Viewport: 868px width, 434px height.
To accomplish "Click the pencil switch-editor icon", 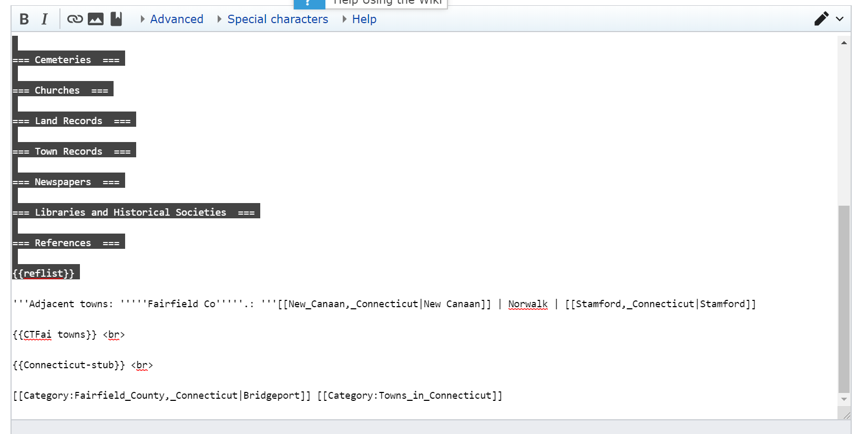I will pos(821,19).
